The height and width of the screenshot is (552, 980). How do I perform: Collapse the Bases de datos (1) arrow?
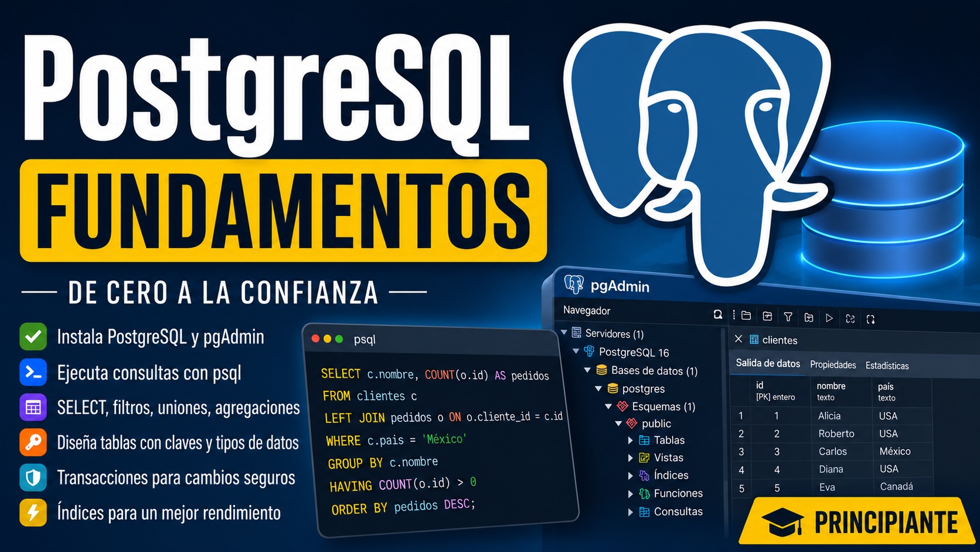pyautogui.click(x=587, y=370)
